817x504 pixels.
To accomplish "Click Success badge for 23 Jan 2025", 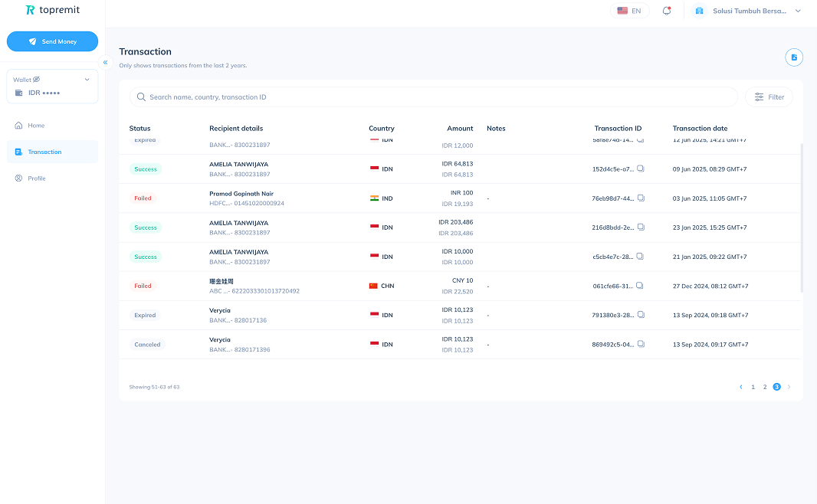I will pos(146,227).
